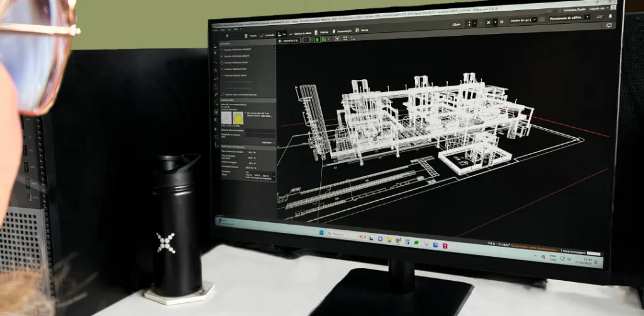Open the Exportar tab
The height and width of the screenshot is (316, 644).
pyautogui.click(x=321, y=31)
